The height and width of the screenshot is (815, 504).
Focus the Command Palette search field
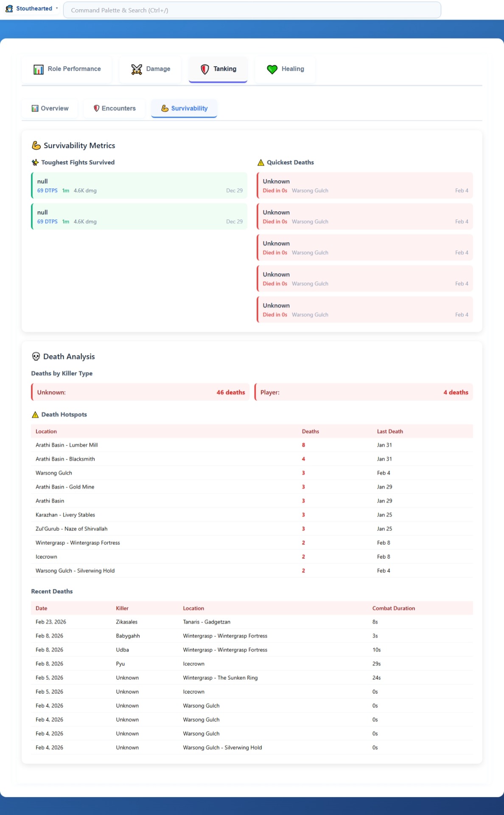click(x=252, y=10)
